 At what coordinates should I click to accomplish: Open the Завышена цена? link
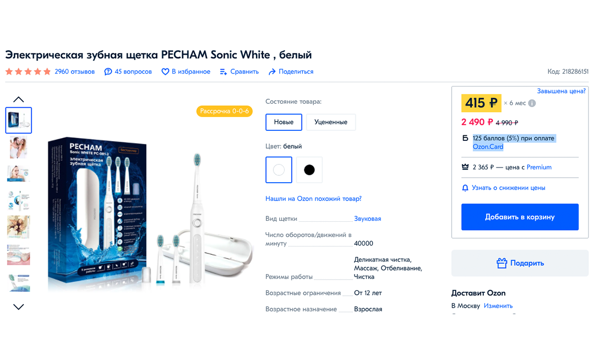[561, 91]
